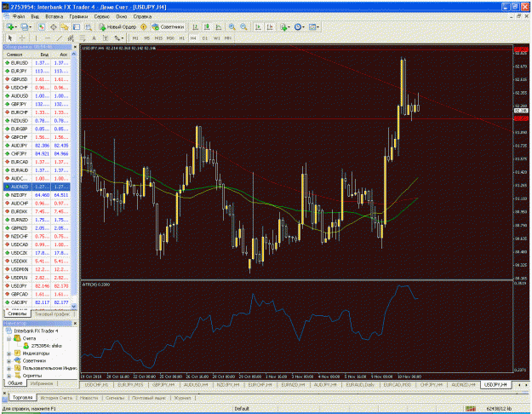Toggle the Market Watch window icon
532x414 pixels.
pos(42,26)
